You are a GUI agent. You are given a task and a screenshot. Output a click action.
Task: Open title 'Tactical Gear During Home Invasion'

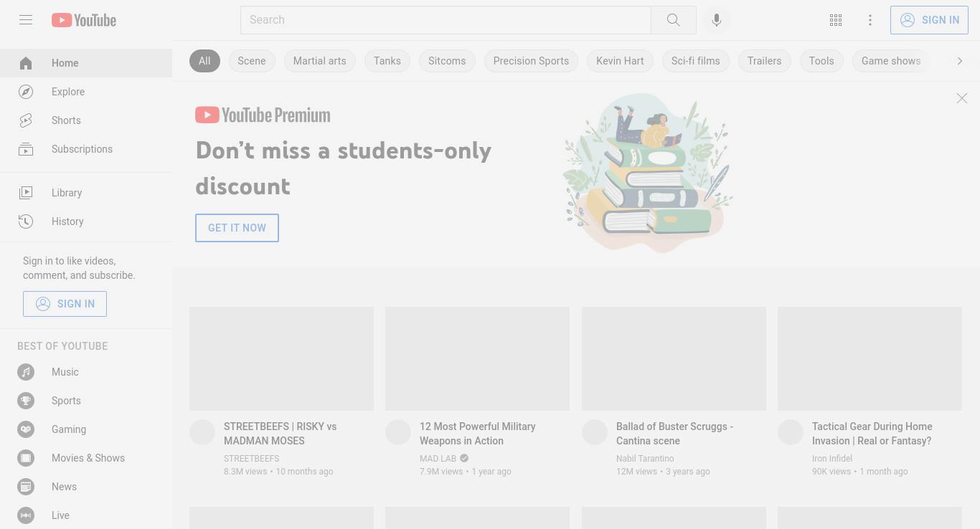coord(872,434)
